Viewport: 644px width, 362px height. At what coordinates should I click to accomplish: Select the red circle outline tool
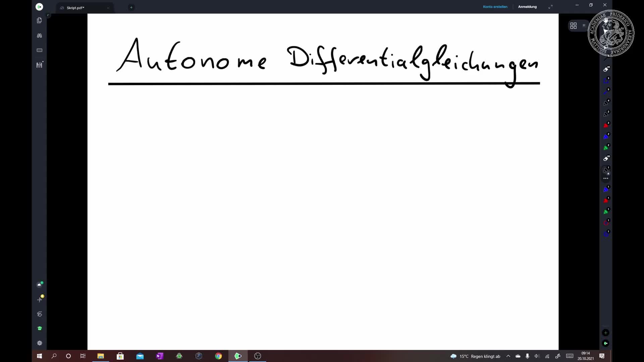tap(606, 223)
